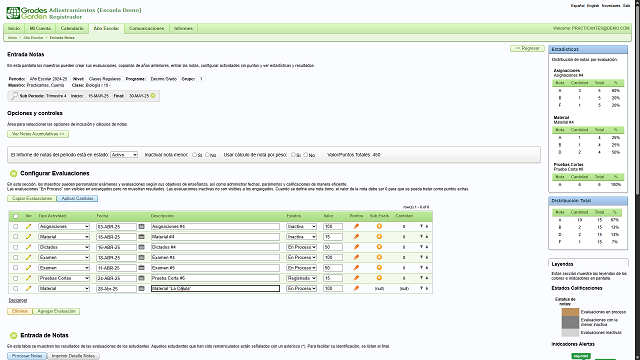
Task: Click the Valor field for Dictados #4
Action: (333, 247)
